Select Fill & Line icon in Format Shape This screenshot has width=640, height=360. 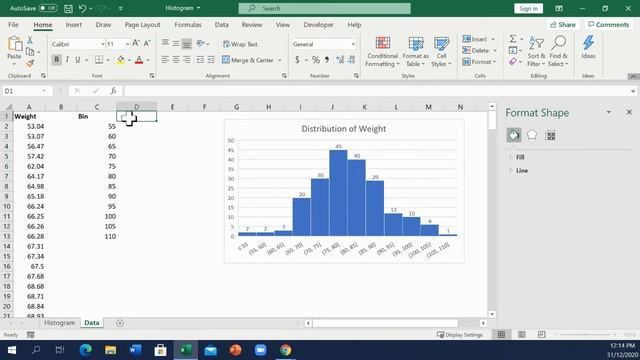point(513,135)
